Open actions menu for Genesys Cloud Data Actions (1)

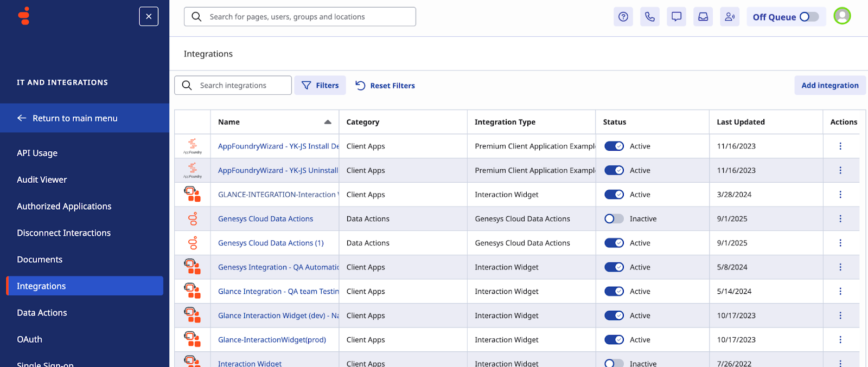[x=840, y=243]
